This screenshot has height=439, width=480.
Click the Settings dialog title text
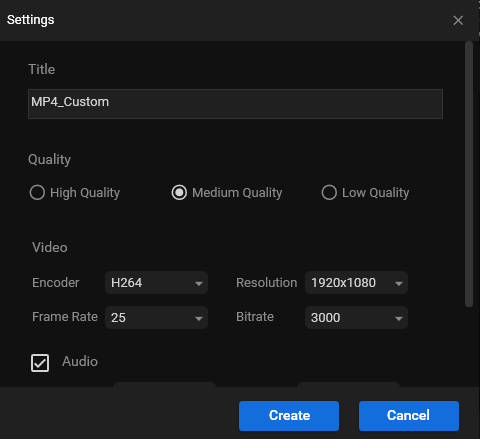click(31, 20)
